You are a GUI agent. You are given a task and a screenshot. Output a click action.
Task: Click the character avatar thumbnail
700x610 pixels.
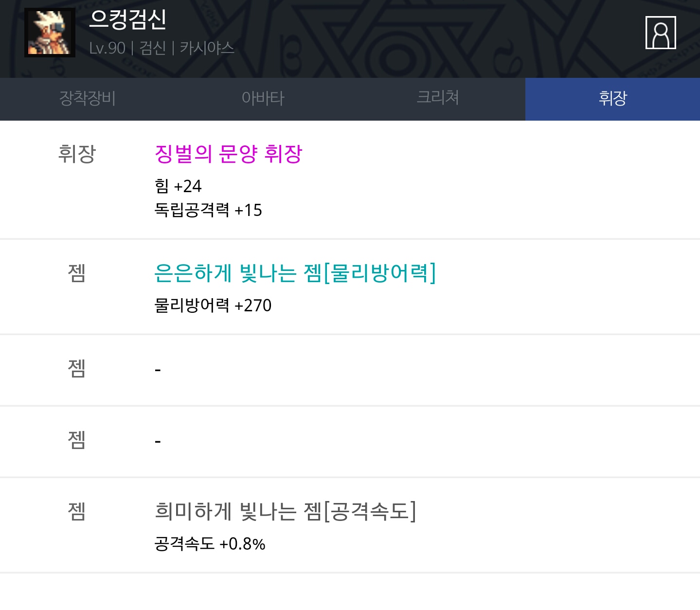click(x=50, y=33)
